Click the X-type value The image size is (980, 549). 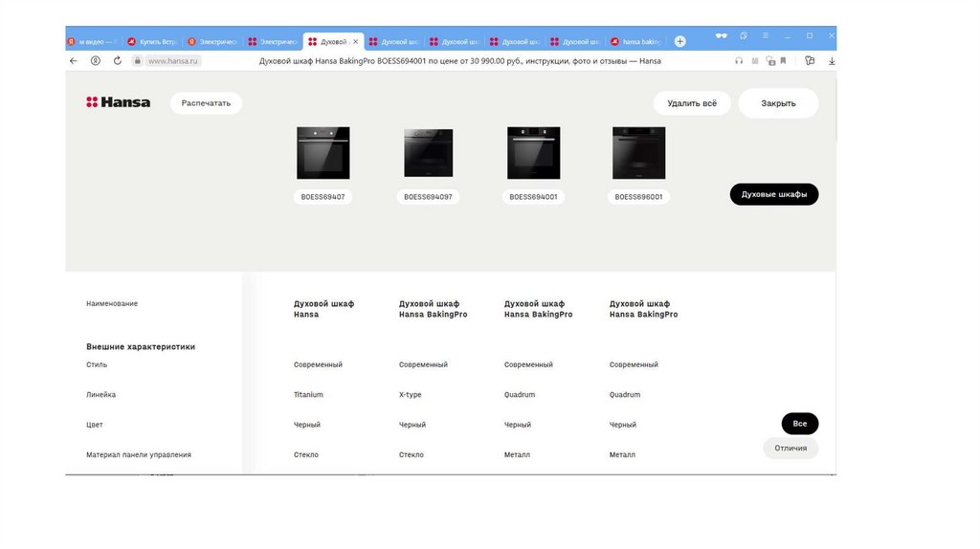click(x=410, y=395)
